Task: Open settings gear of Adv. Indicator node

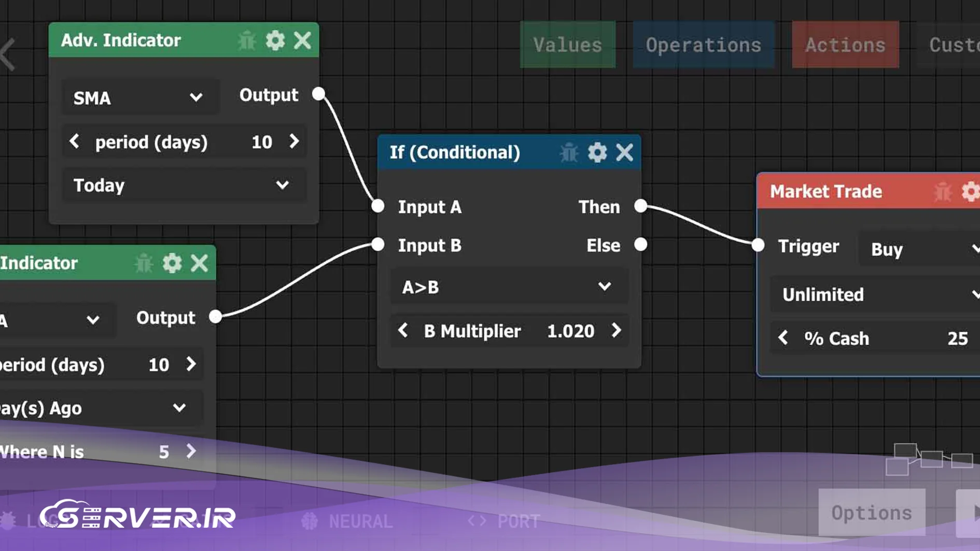Action: pos(275,40)
